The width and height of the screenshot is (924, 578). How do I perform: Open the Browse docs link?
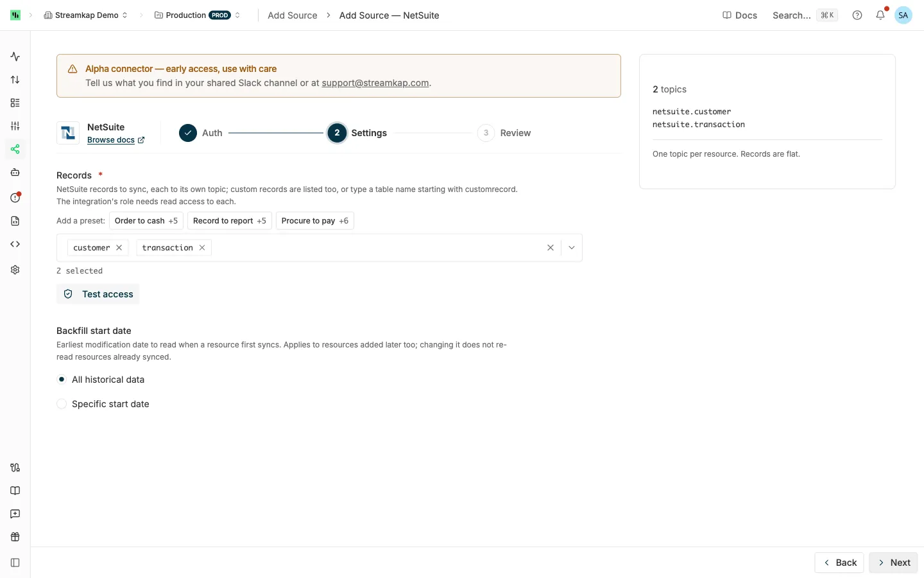point(116,140)
